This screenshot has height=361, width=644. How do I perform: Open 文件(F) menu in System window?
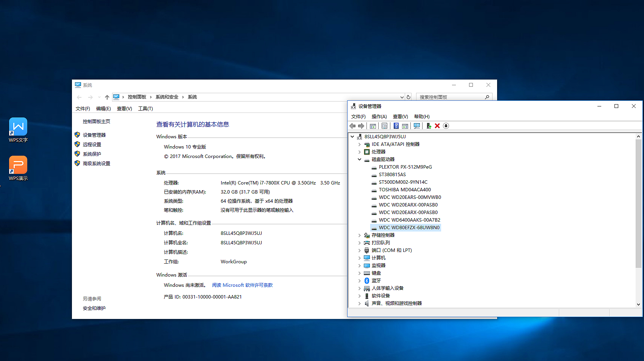pos(83,109)
